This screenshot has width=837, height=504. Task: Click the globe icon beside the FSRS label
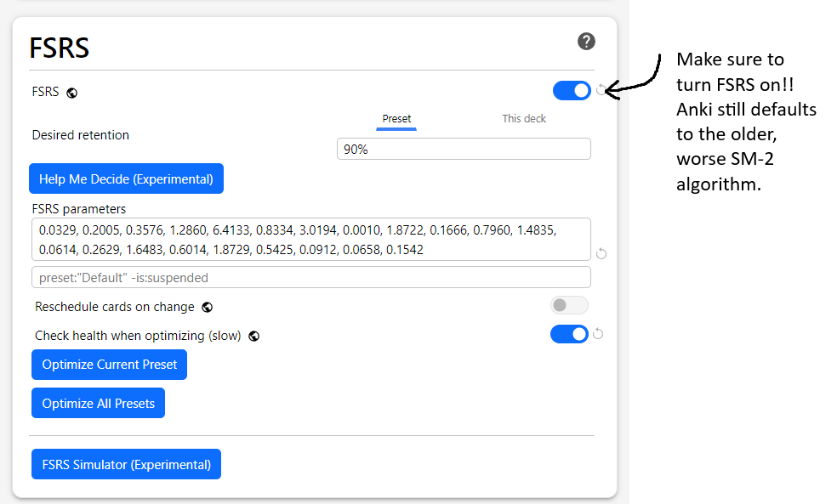[x=72, y=93]
